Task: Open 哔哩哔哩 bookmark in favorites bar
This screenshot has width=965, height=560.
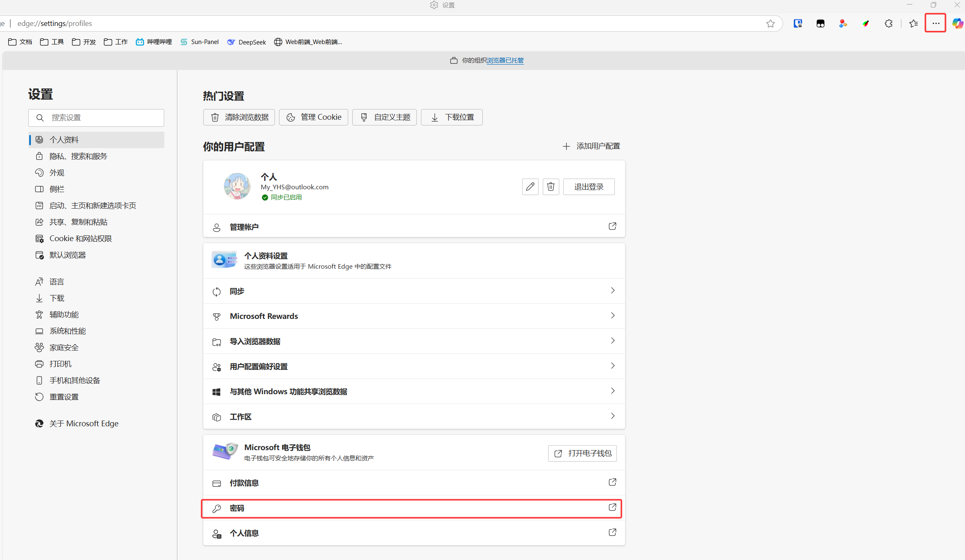Action: click(154, 42)
